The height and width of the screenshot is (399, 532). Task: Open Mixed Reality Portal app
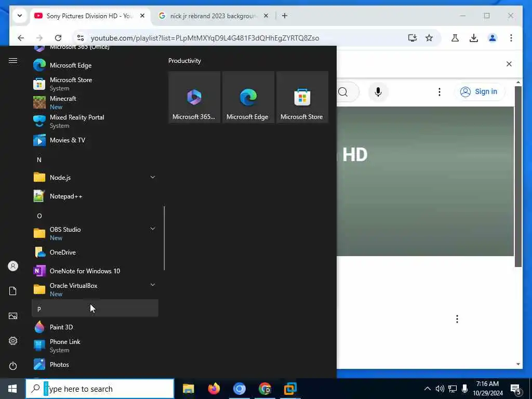95,121
